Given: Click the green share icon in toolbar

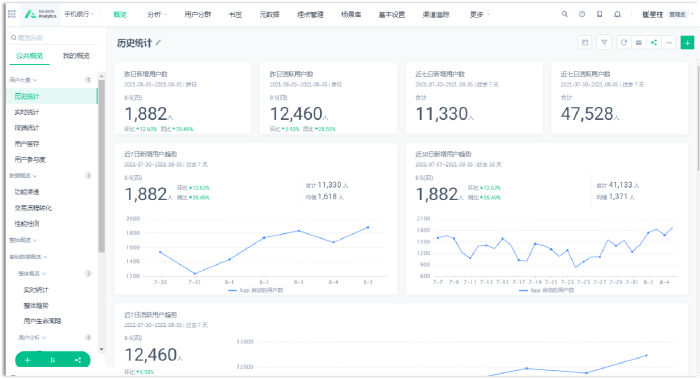Looking at the screenshot, I should [654, 43].
